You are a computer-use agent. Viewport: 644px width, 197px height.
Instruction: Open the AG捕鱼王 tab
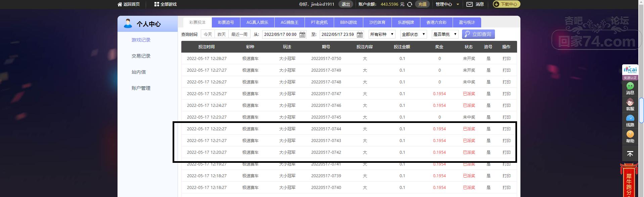[289, 22]
